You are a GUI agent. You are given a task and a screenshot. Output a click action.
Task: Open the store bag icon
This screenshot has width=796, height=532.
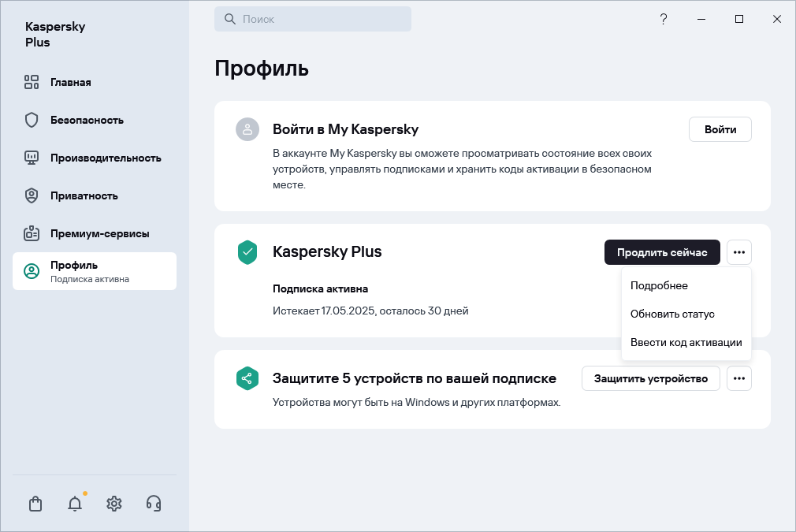(x=35, y=504)
